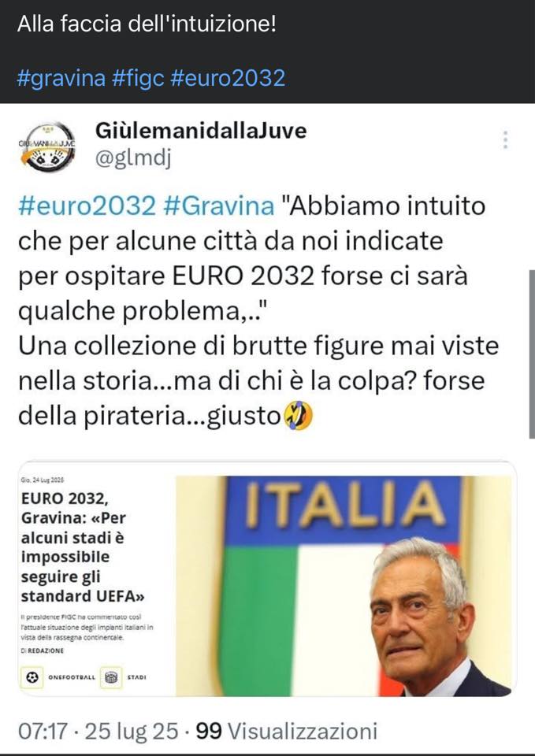Open the #euro2032 hashtag inside the tweet

(87, 206)
